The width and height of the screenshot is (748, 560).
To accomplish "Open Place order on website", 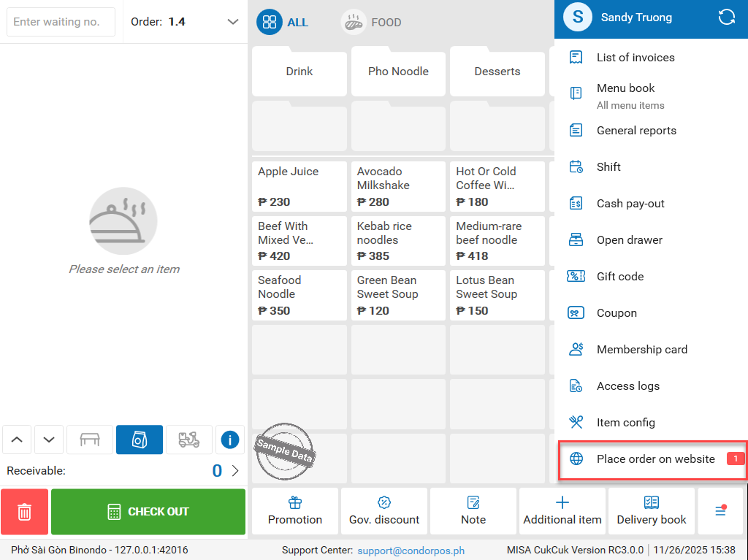I will coord(655,459).
